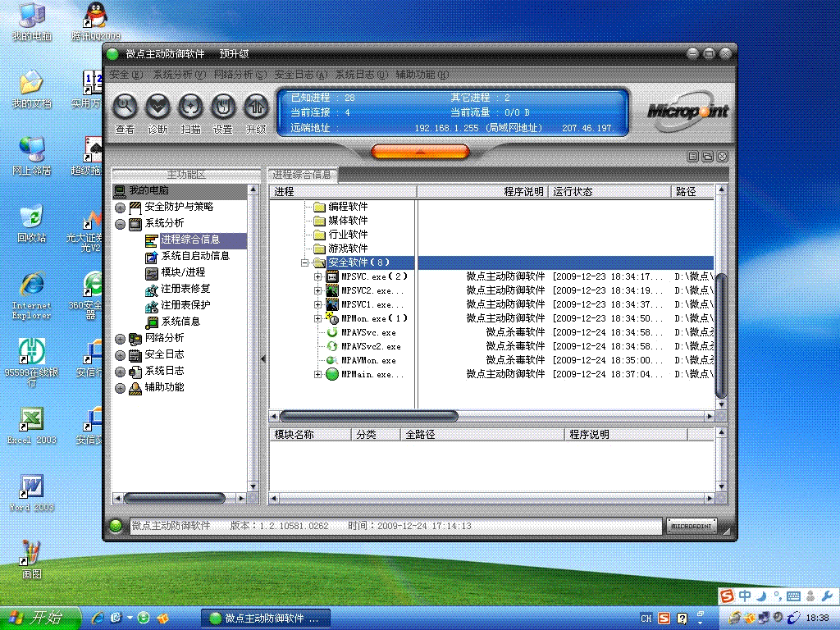Click the CH language indicator in taskbar
The width and height of the screenshot is (840, 630).
[x=646, y=619]
